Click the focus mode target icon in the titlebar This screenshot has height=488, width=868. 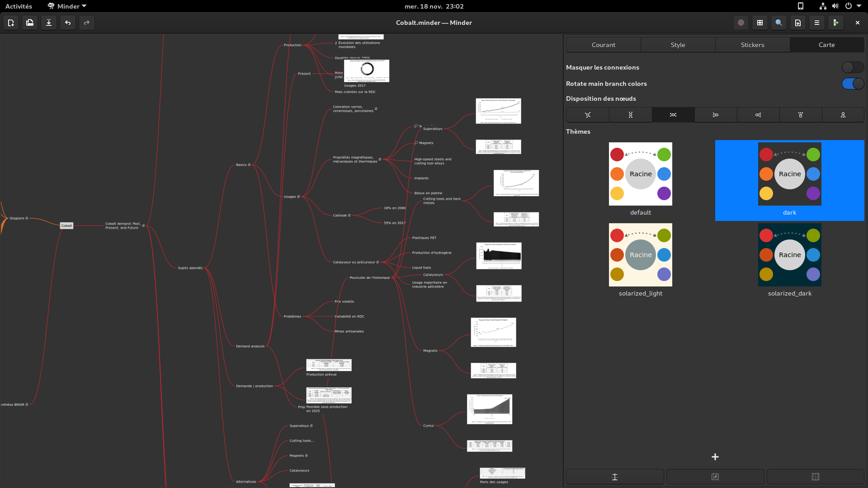coord(741,23)
